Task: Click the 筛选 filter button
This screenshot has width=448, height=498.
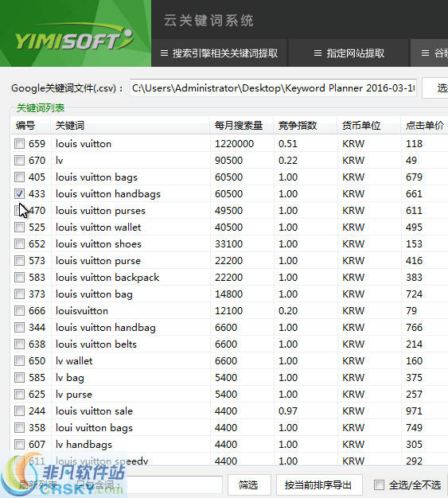Action: tap(249, 485)
